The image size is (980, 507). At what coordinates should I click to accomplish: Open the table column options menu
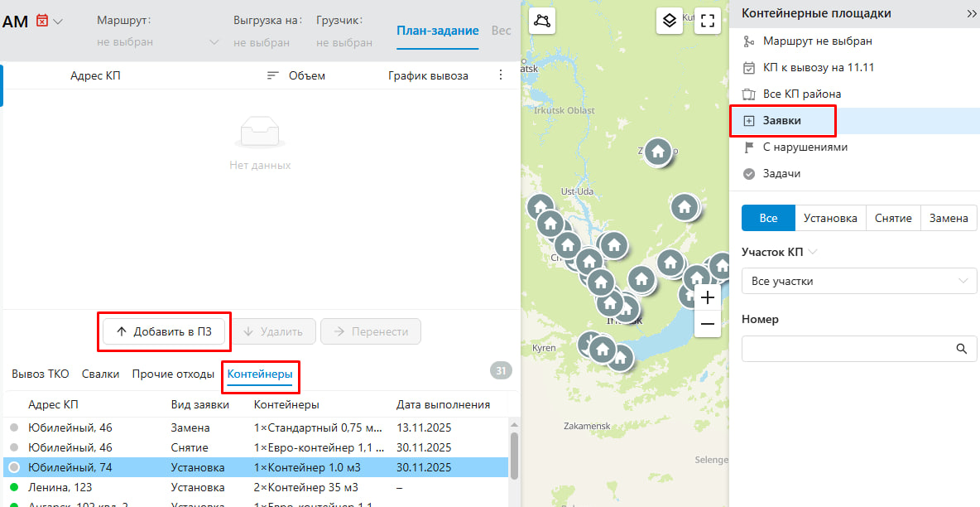(x=500, y=75)
